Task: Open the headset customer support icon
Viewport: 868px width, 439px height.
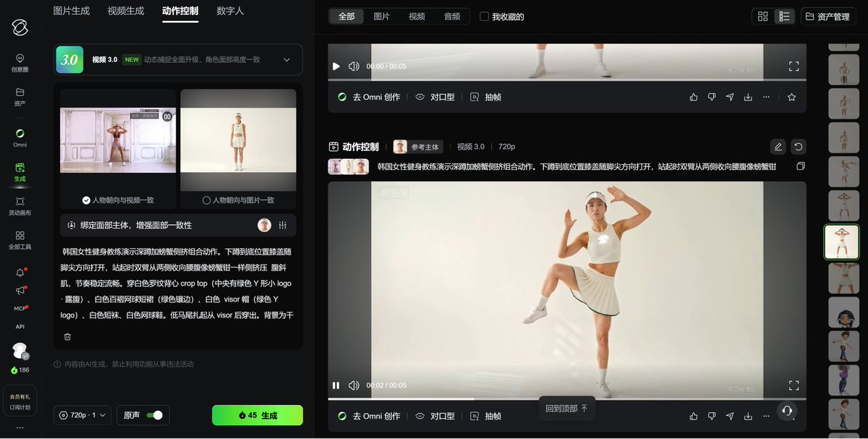Action: point(787,410)
